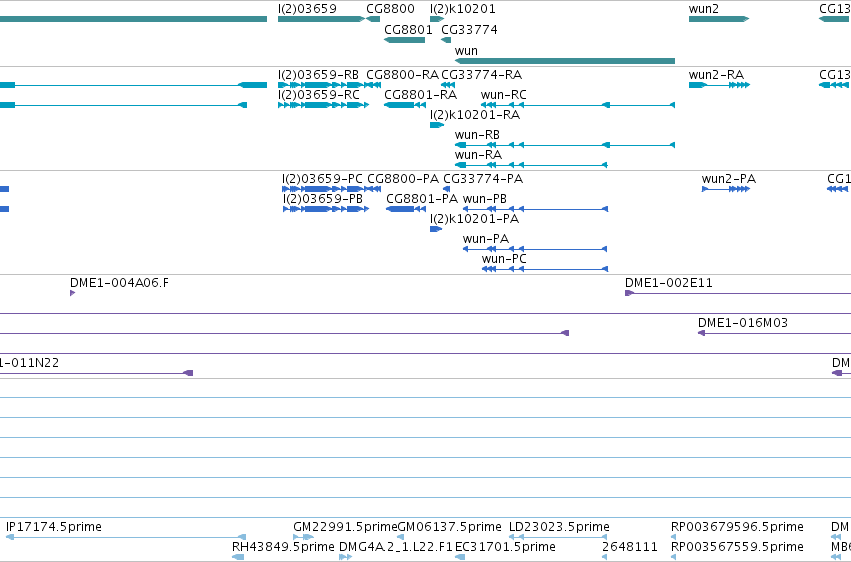Screen dimensions: 851x562
Task: Select the wun-RC transcript label
Action: click(504, 94)
